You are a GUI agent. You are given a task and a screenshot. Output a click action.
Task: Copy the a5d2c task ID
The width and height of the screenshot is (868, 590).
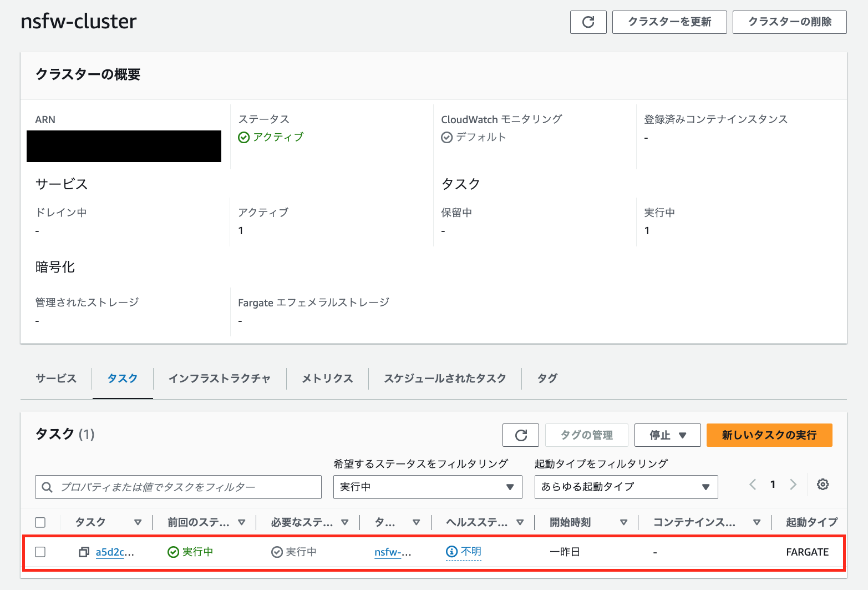[x=84, y=552]
